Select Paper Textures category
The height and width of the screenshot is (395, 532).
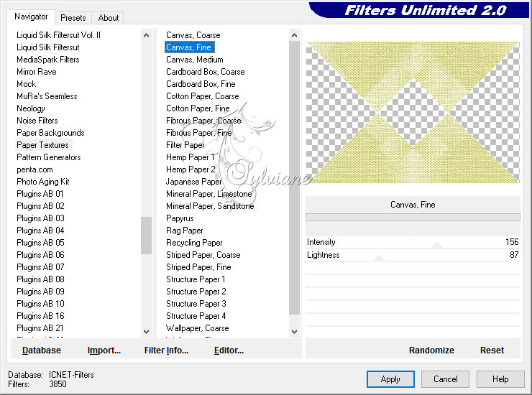point(42,145)
